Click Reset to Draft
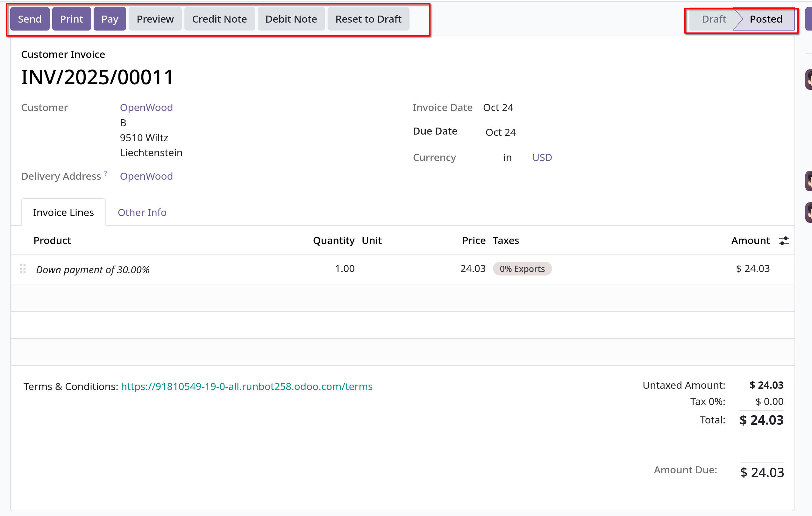This screenshot has width=812, height=516. (368, 19)
